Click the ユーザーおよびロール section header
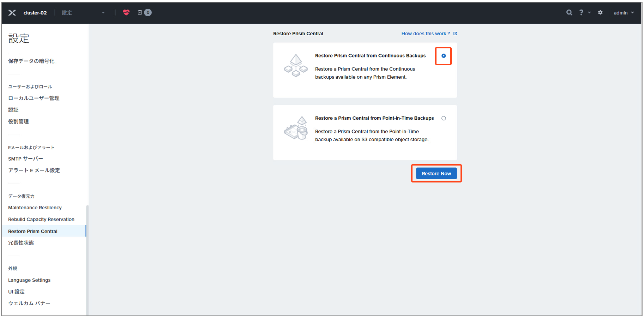Screen dimensions: 644x318 pyautogui.click(x=30, y=87)
